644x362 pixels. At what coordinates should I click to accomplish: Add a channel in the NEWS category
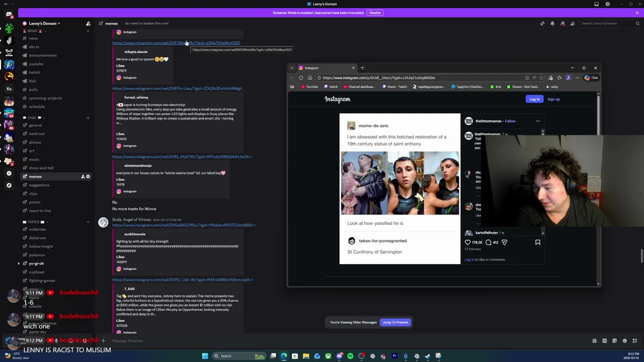point(88,31)
